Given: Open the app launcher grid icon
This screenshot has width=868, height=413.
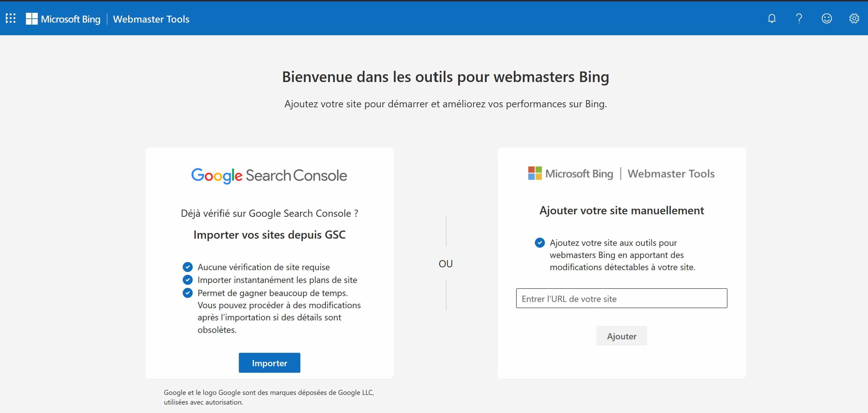Looking at the screenshot, I should [x=11, y=18].
